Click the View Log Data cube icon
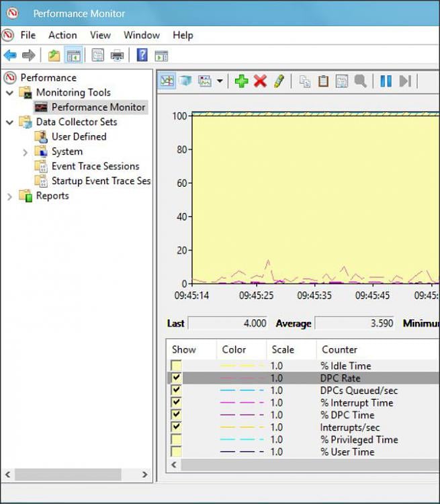This screenshot has height=504, width=440. [185, 81]
